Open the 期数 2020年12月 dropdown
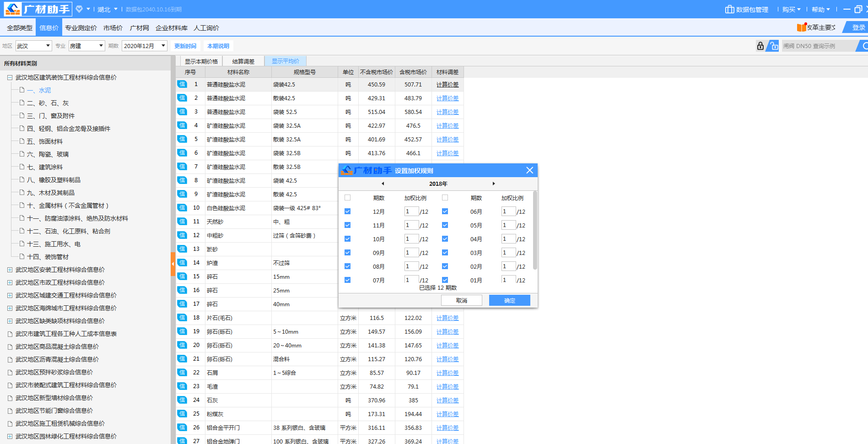The height and width of the screenshot is (444, 868). click(145, 46)
